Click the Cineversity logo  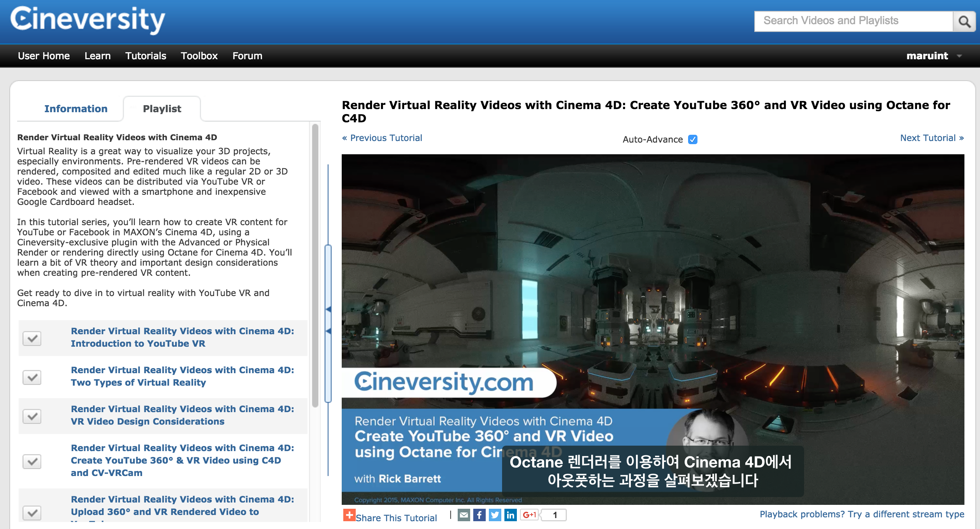88,20
